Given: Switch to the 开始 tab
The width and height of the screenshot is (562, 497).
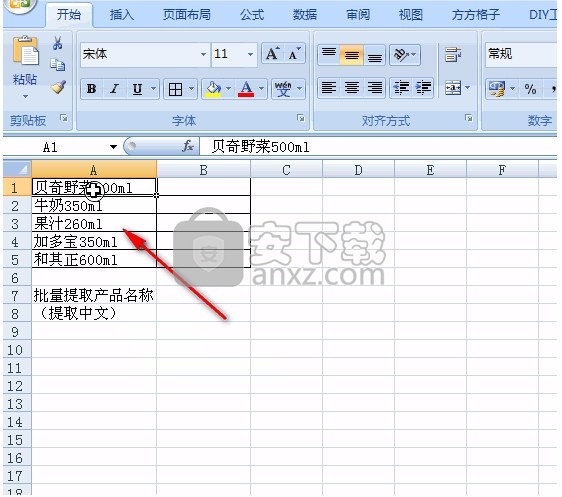Looking at the screenshot, I should coord(69,15).
